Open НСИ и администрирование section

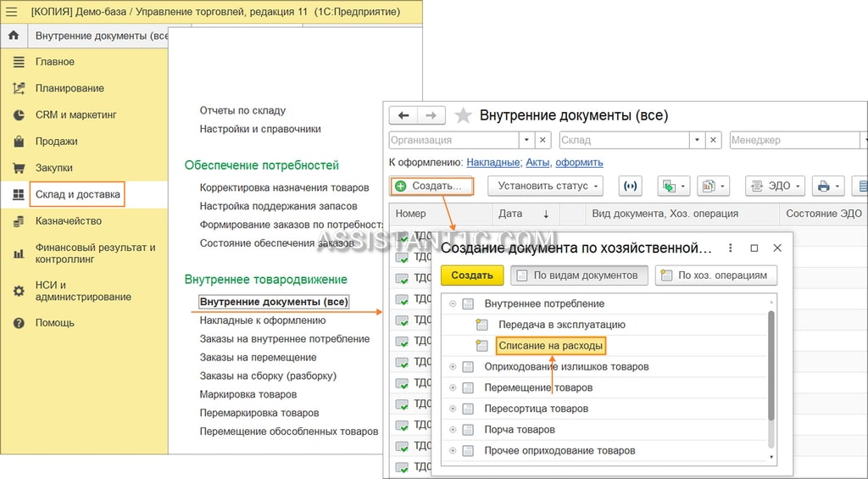pos(83,291)
